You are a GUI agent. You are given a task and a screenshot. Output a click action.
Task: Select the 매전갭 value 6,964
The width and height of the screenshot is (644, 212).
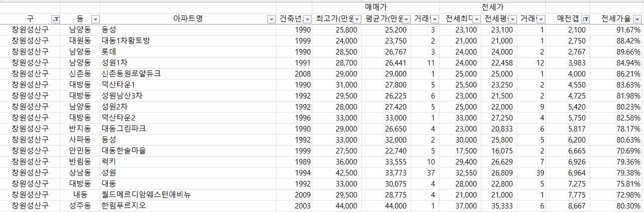click(568, 172)
